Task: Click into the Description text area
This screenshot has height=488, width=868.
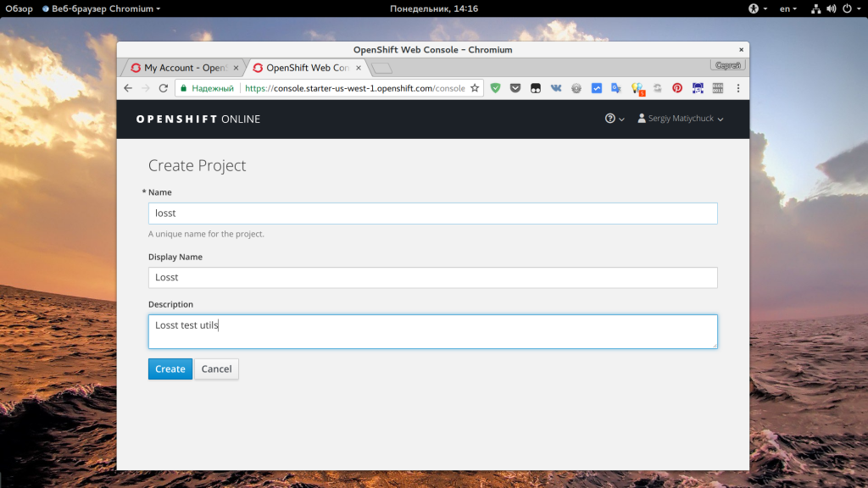Action: pyautogui.click(x=432, y=331)
